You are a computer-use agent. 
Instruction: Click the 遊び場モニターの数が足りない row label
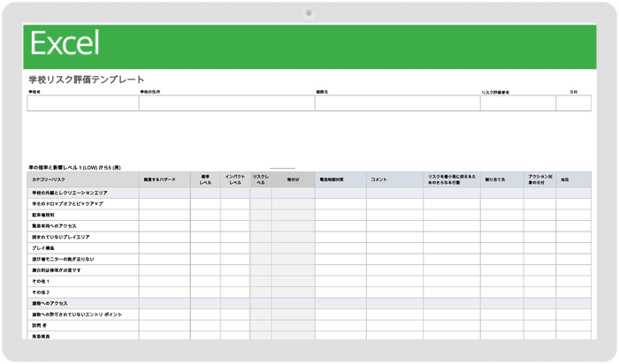(x=63, y=259)
